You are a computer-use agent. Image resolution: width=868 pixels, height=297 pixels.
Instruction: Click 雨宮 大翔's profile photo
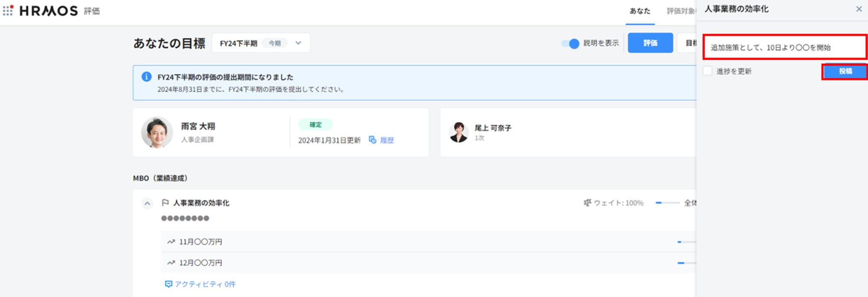157,132
